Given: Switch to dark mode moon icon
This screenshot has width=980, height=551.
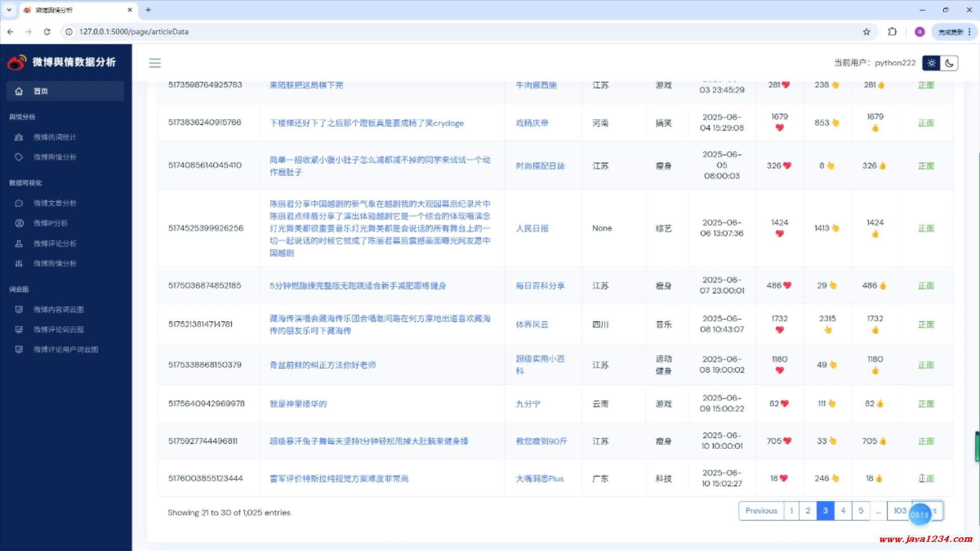Looking at the screenshot, I should point(949,63).
